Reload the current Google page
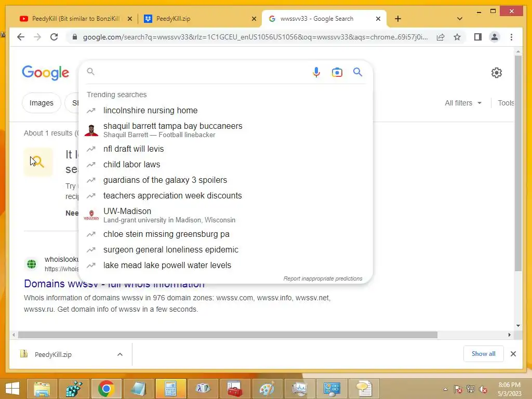The image size is (532, 399). 54,37
